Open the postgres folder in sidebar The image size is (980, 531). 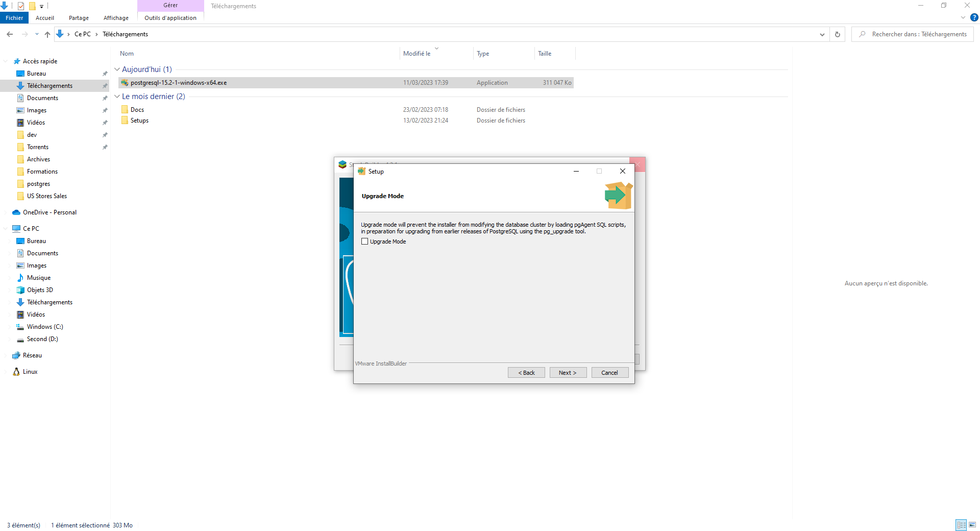pos(38,184)
